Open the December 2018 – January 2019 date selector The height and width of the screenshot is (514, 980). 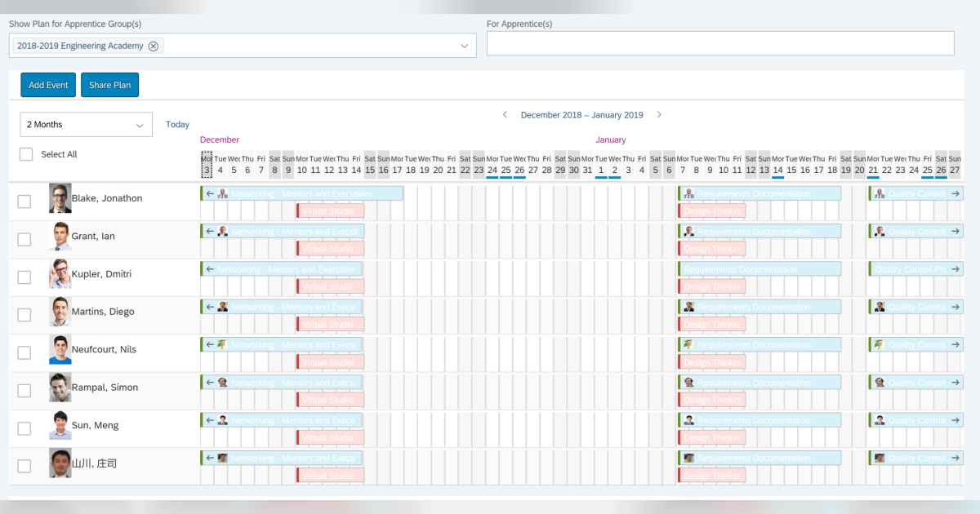click(581, 115)
